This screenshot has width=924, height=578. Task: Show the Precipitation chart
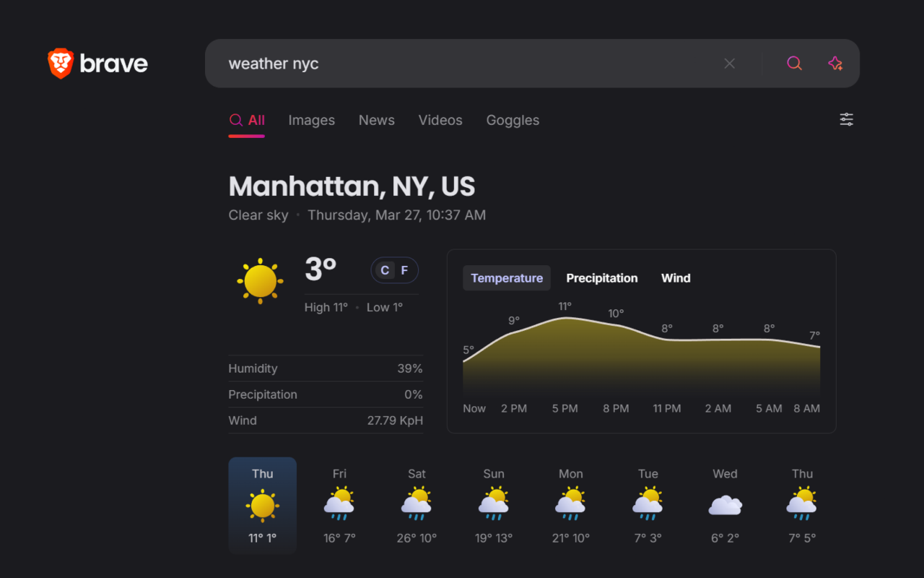coord(601,278)
